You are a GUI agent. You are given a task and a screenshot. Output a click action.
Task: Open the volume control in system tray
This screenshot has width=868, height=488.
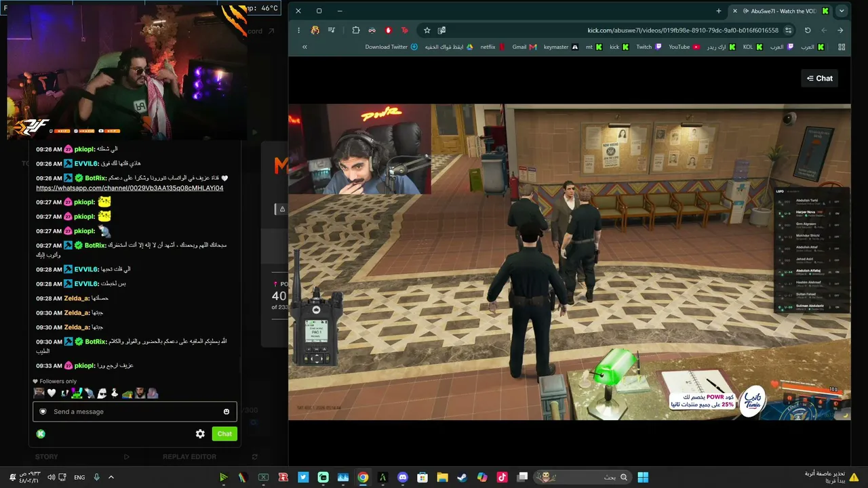click(x=52, y=477)
